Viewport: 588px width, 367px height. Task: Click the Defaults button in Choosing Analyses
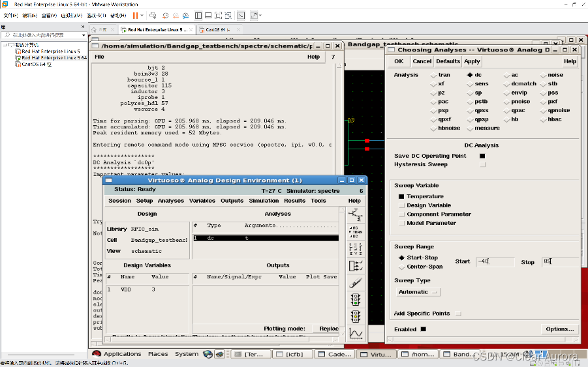point(448,61)
